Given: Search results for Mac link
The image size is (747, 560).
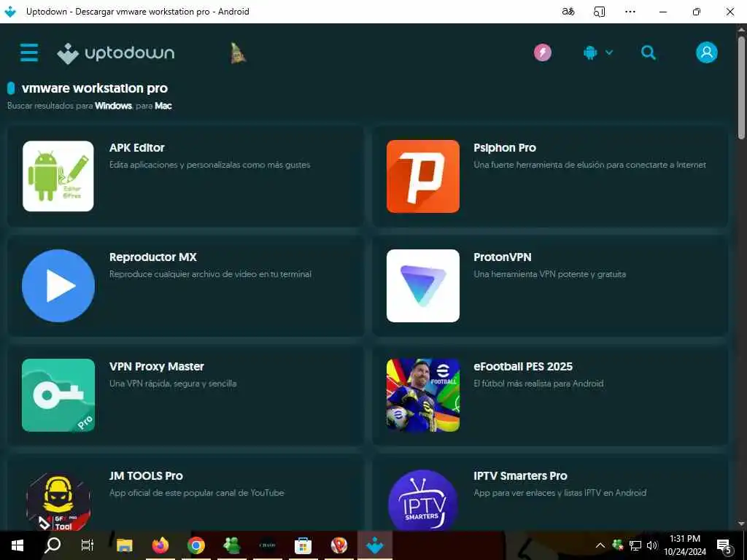Looking at the screenshot, I should click(163, 106).
